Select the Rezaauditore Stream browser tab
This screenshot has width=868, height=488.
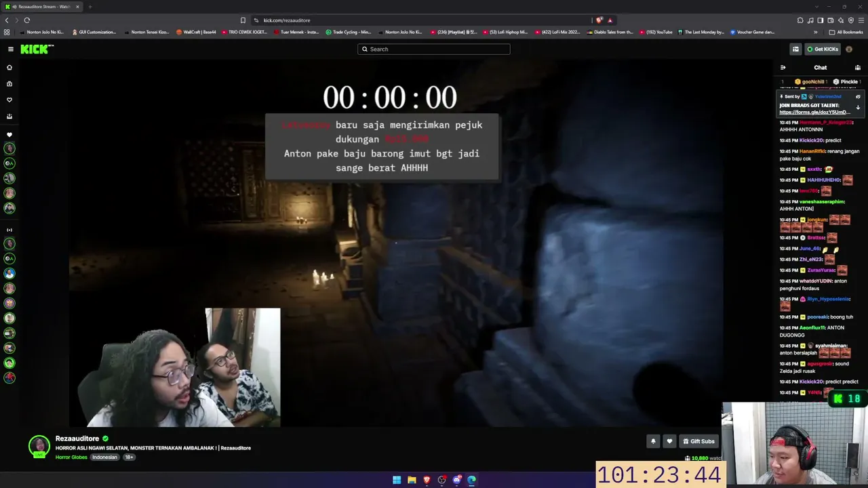click(x=43, y=7)
